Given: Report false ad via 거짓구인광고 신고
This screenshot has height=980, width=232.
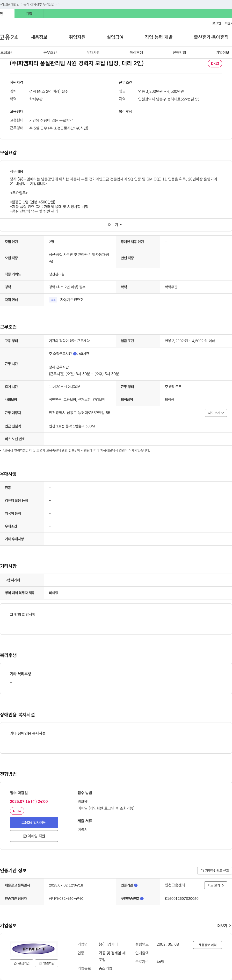Looking at the screenshot, I should 215,871.
